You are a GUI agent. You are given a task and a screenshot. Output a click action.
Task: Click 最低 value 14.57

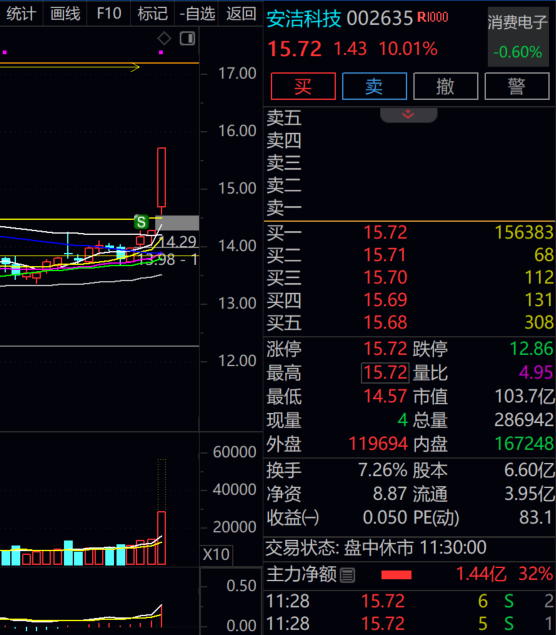(x=385, y=396)
